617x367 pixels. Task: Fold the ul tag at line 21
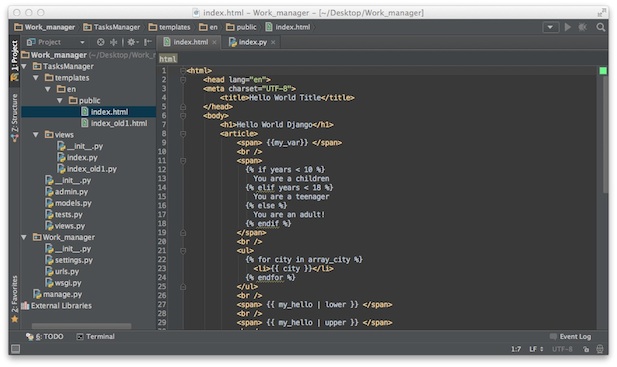[x=183, y=251]
